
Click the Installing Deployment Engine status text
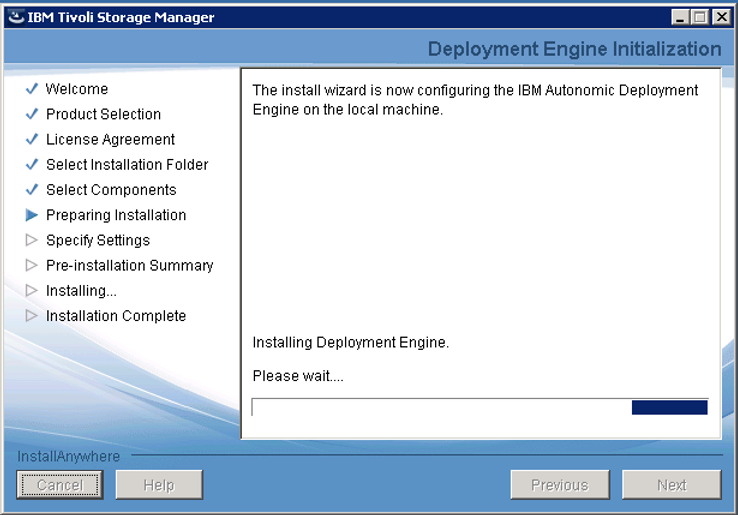[x=351, y=342]
